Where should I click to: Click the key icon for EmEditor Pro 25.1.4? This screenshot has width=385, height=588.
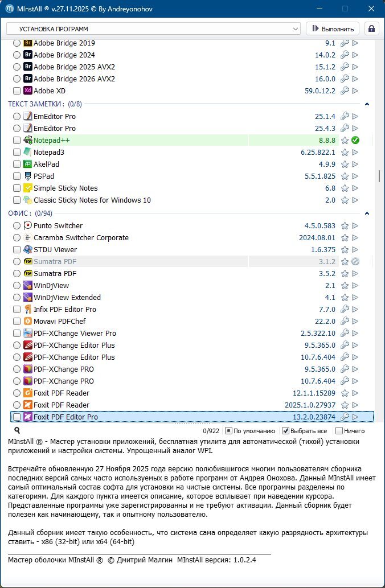pyautogui.click(x=345, y=117)
